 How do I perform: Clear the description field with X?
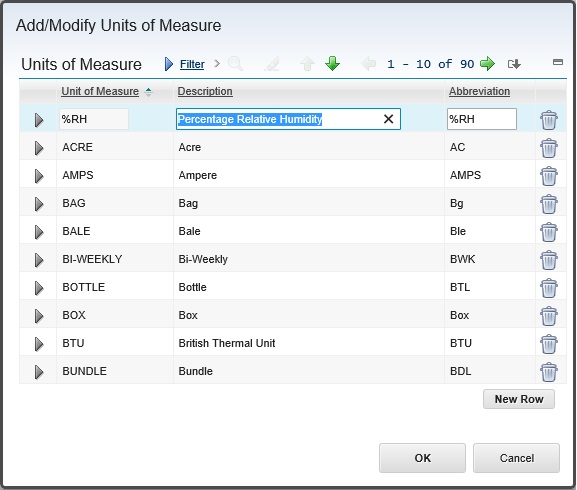pos(389,119)
